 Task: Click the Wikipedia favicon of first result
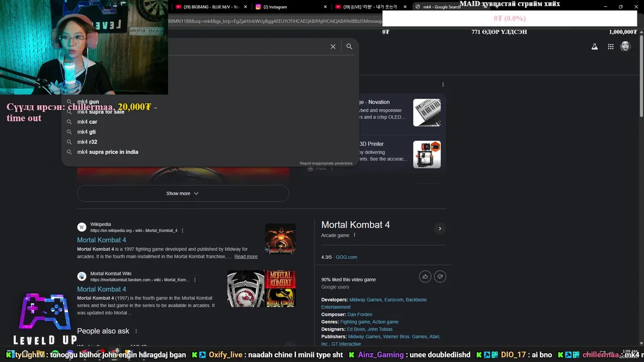(82, 227)
